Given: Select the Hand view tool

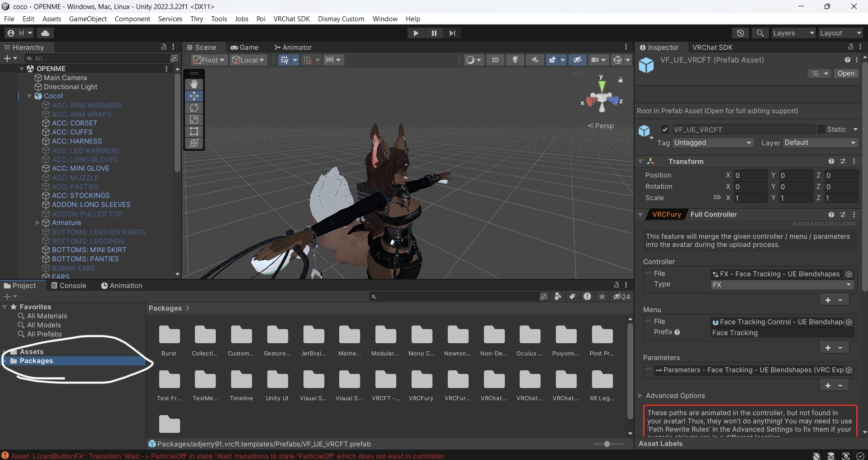Looking at the screenshot, I should tap(194, 84).
